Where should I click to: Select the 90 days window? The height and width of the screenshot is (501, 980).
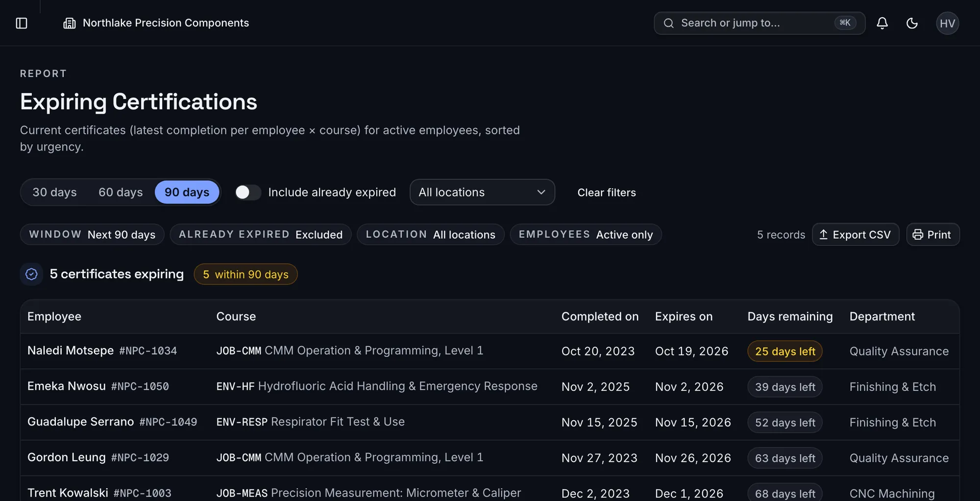point(187,192)
